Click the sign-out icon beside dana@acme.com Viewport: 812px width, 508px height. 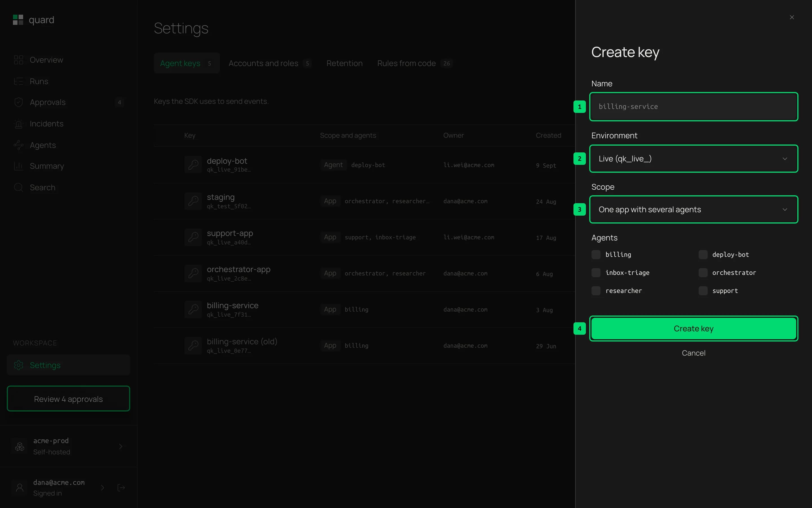click(121, 488)
